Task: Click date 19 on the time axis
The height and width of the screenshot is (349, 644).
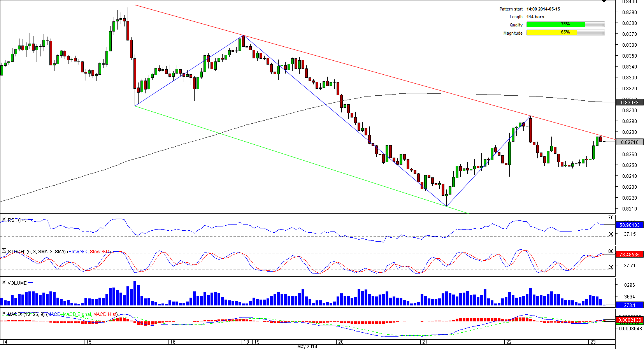Action: point(257,342)
